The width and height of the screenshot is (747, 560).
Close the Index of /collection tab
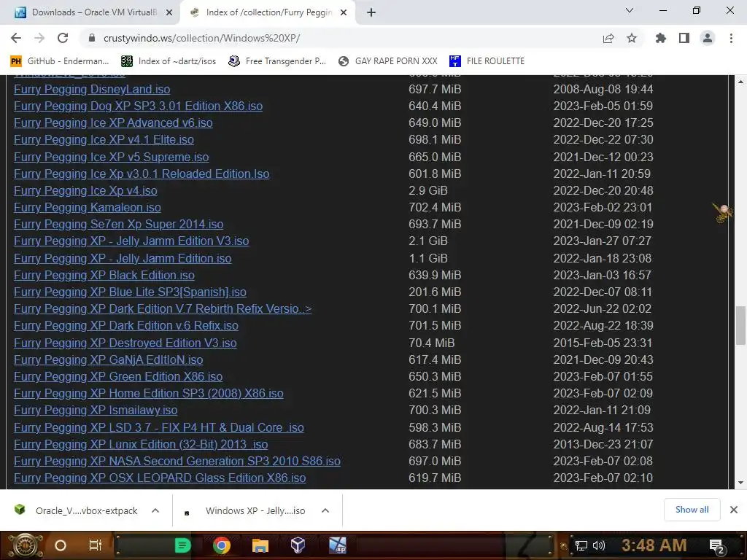pyautogui.click(x=344, y=12)
